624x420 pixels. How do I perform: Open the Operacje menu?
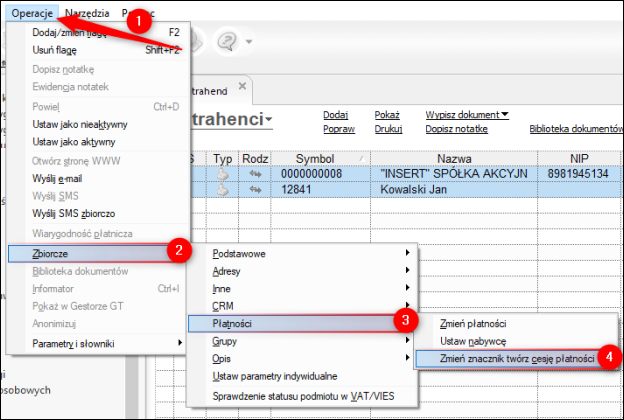click(x=32, y=13)
